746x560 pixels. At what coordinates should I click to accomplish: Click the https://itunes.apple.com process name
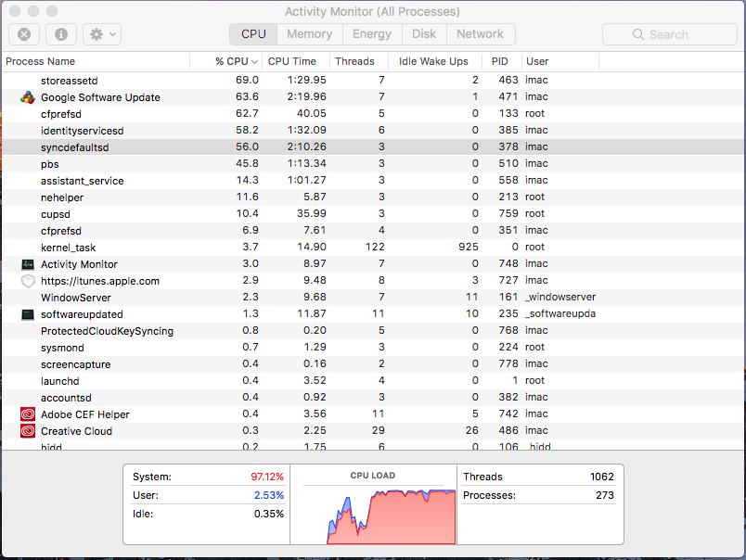[x=100, y=281]
